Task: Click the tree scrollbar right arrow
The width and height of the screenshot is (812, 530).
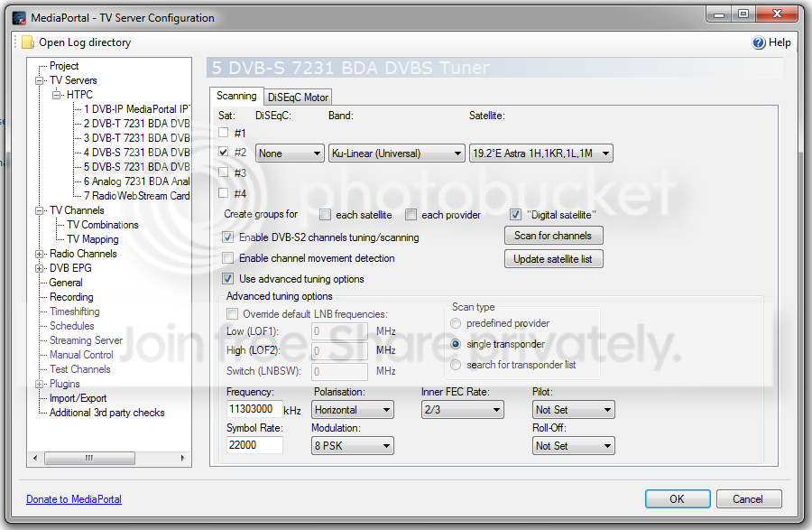Action: (182, 458)
